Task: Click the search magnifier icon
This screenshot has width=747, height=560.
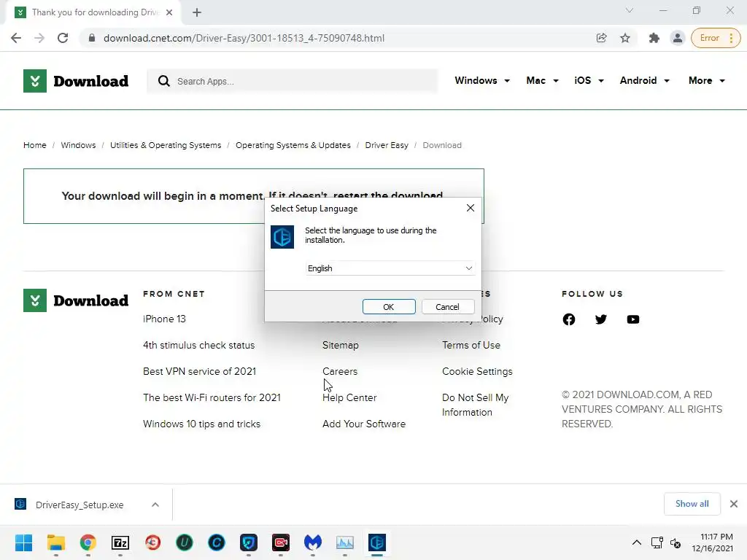Action: click(163, 81)
